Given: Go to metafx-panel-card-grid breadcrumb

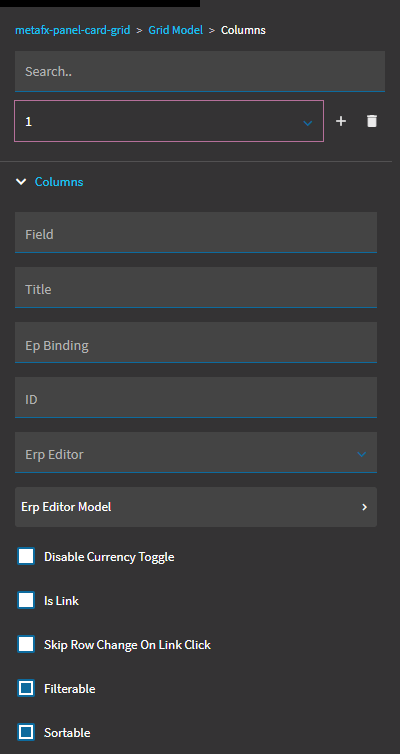Looking at the screenshot, I should point(73,30).
